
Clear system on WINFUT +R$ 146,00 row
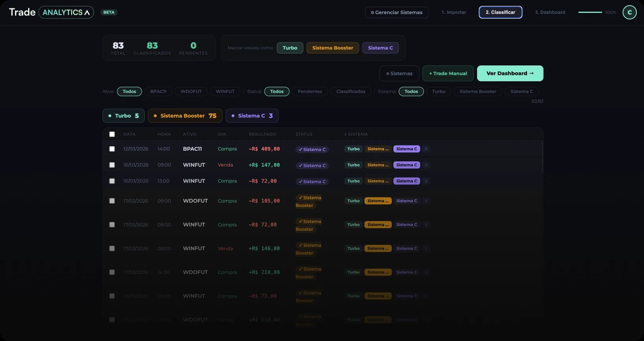coord(426,248)
